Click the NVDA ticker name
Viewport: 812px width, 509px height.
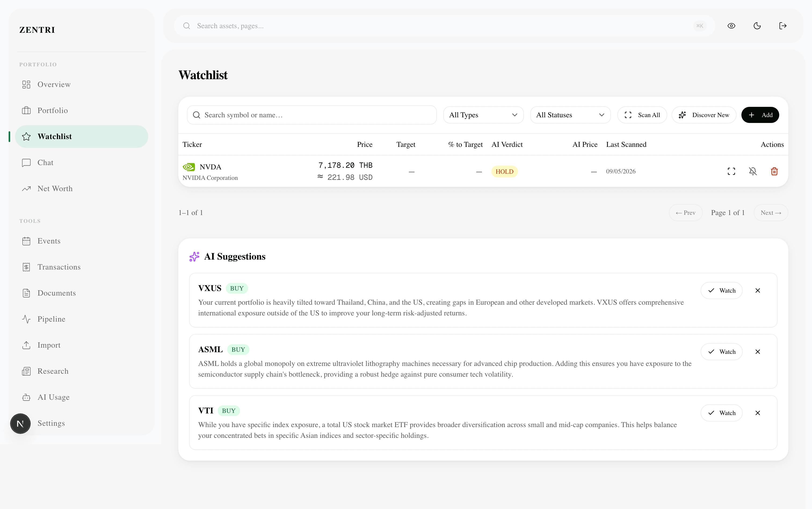pyautogui.click(x=211, y=167)
